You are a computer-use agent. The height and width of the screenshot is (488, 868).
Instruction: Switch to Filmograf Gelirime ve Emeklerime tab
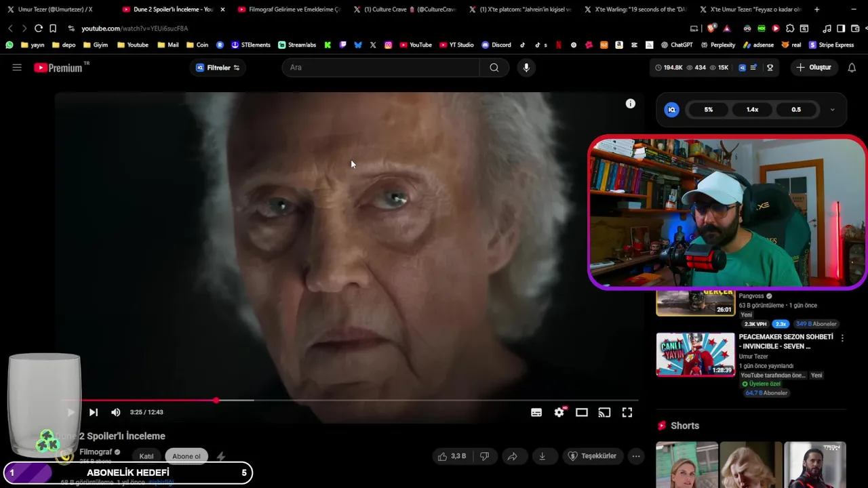290,9
